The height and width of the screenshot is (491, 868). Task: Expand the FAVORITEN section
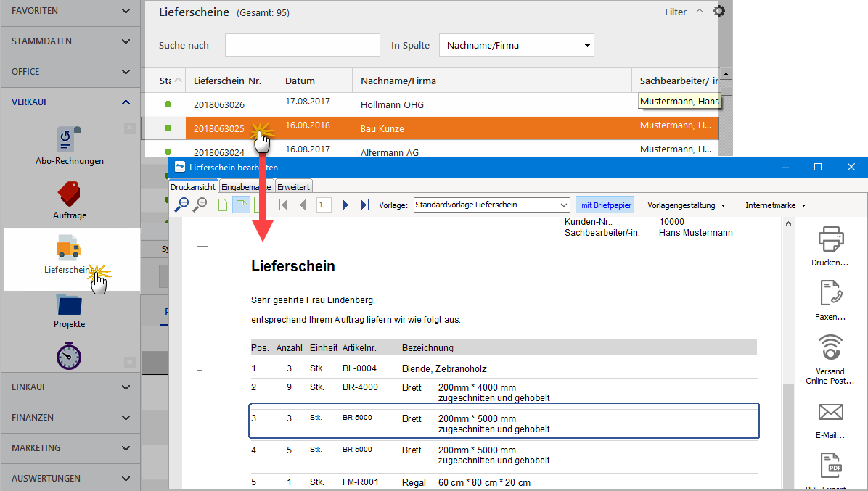[70, 11]
